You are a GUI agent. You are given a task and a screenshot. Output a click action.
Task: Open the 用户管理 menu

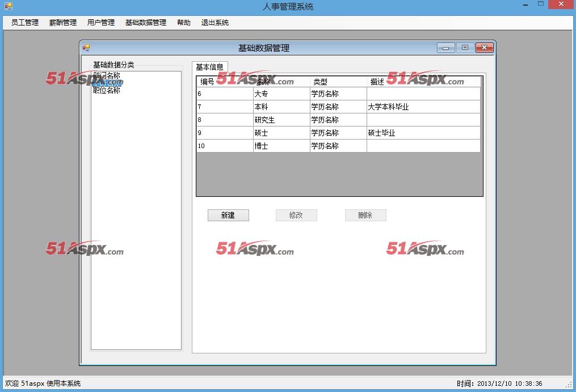point(100,23)
